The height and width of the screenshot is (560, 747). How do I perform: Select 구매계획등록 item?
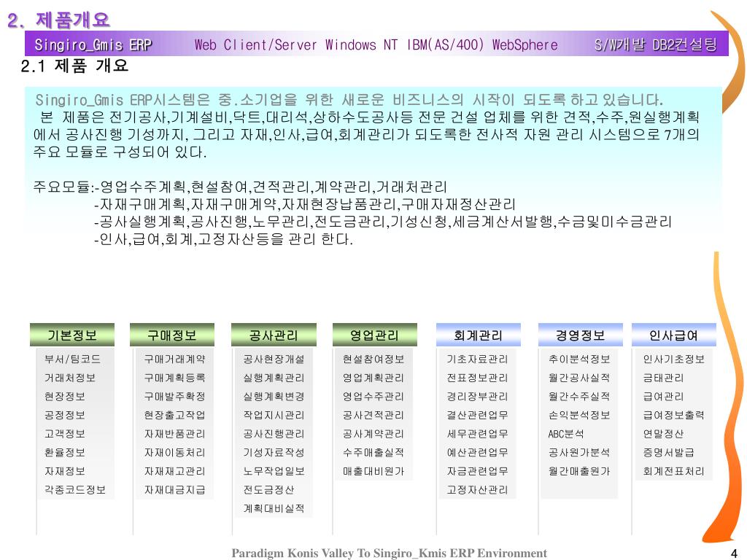coord(175,378)
